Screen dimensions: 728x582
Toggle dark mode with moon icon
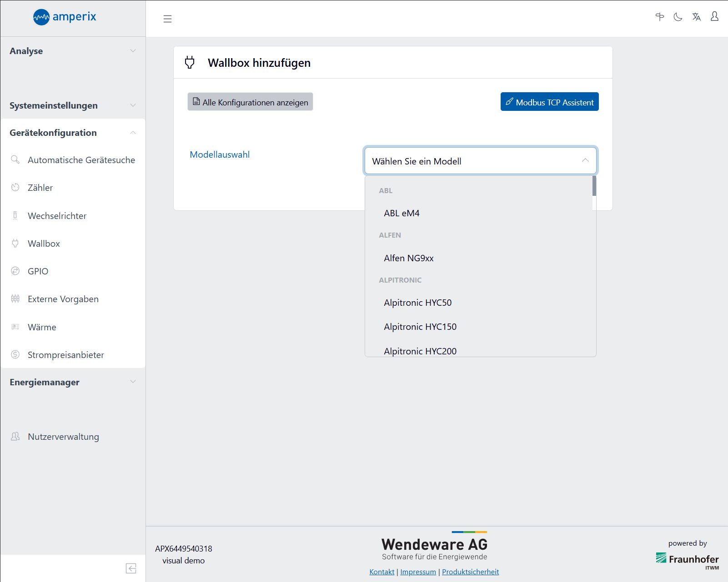tap(678, 17)
